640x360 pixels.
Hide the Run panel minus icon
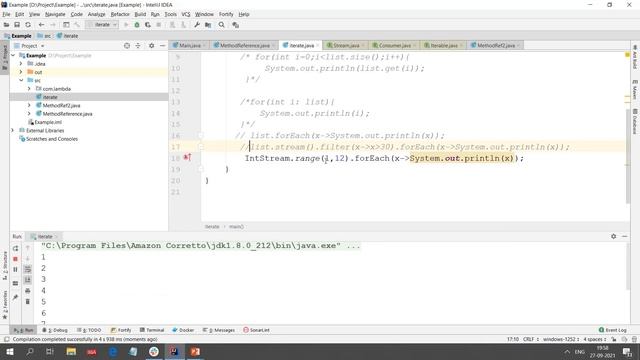pyautogui.click(x=624, y=236)
